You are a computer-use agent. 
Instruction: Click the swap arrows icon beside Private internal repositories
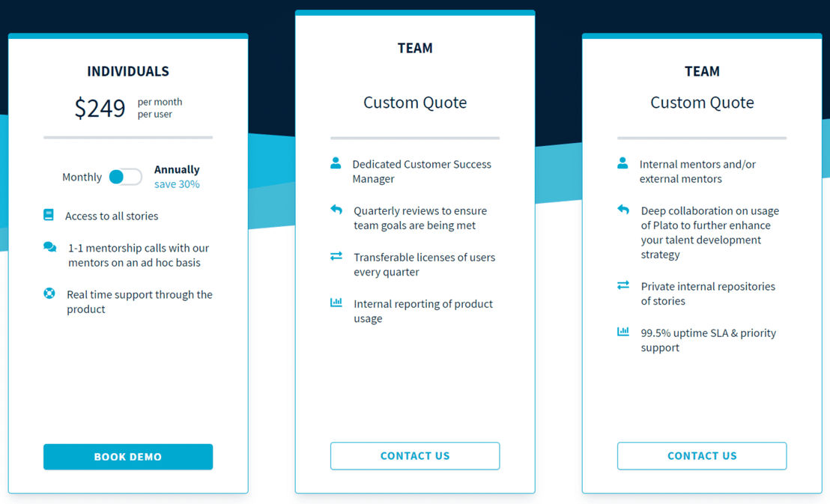coord(623,285)
